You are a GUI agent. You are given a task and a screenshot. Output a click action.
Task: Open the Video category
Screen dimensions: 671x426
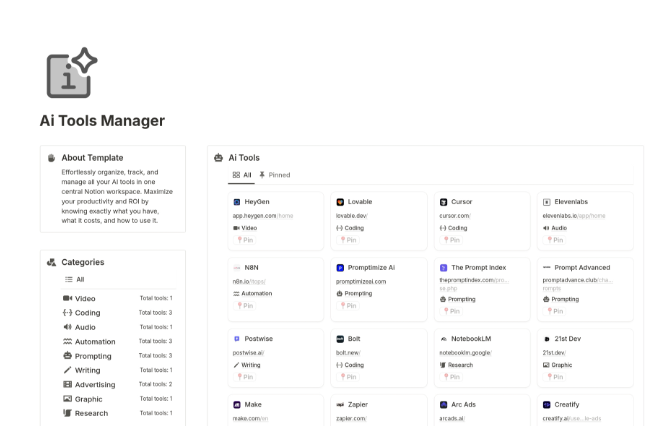tap(85, 298)
